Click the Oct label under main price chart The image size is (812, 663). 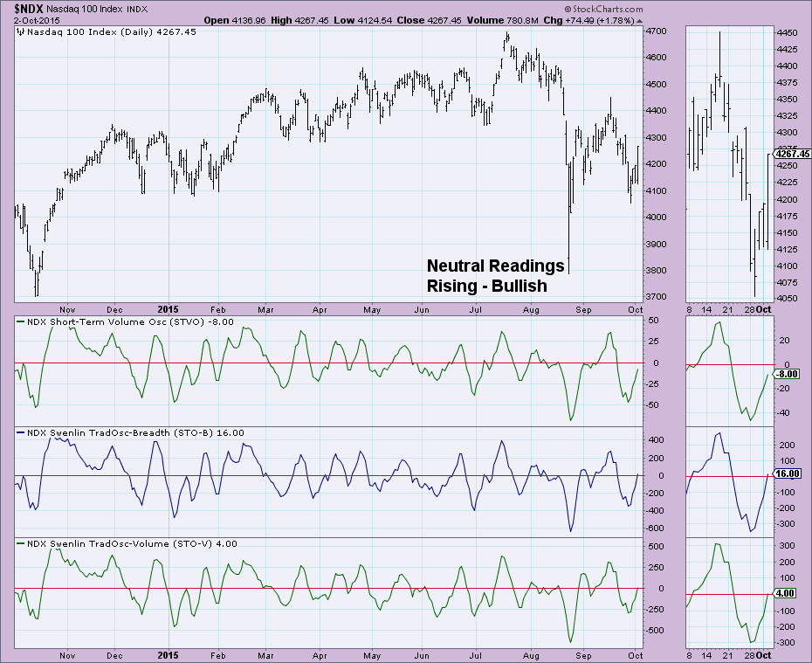point(636,310)
